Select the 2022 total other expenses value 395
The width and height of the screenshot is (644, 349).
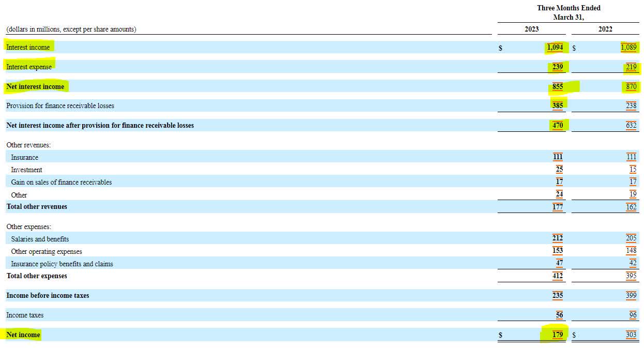click(x=631, y=276)
